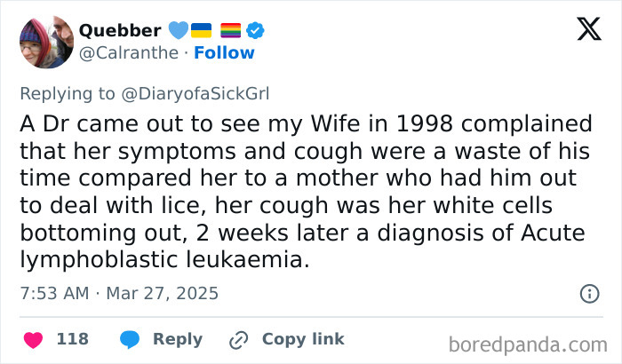Click the chain link copy icon
This screenshot has width=622, height=364.
click(x=237, y=339)
